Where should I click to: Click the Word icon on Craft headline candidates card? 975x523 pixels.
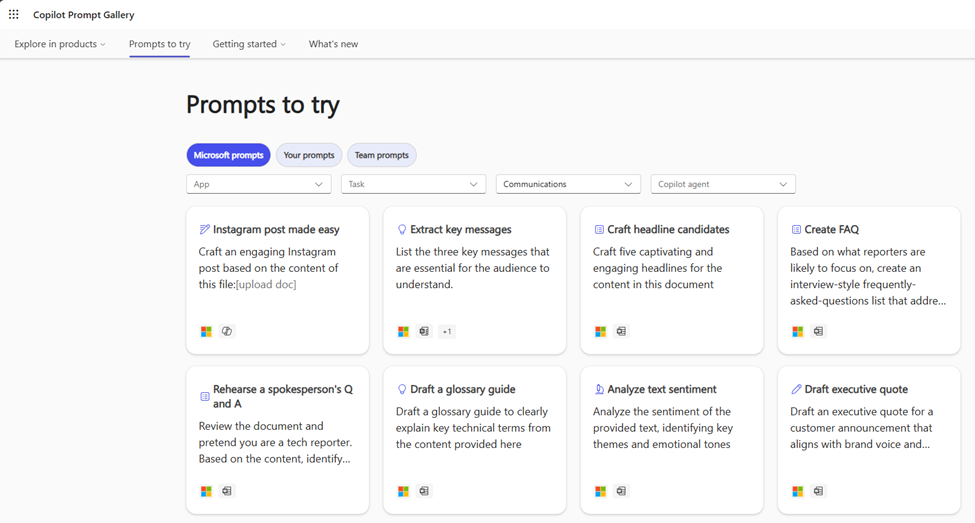coord(621,331)
